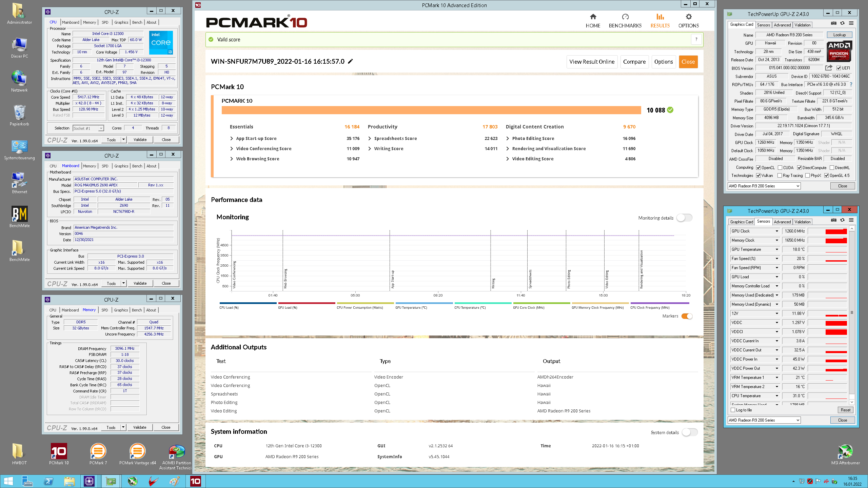Click the GPU-Z Sensors scrollbar down arrow
Screen dimensions: 868x488
pos(852,402)
